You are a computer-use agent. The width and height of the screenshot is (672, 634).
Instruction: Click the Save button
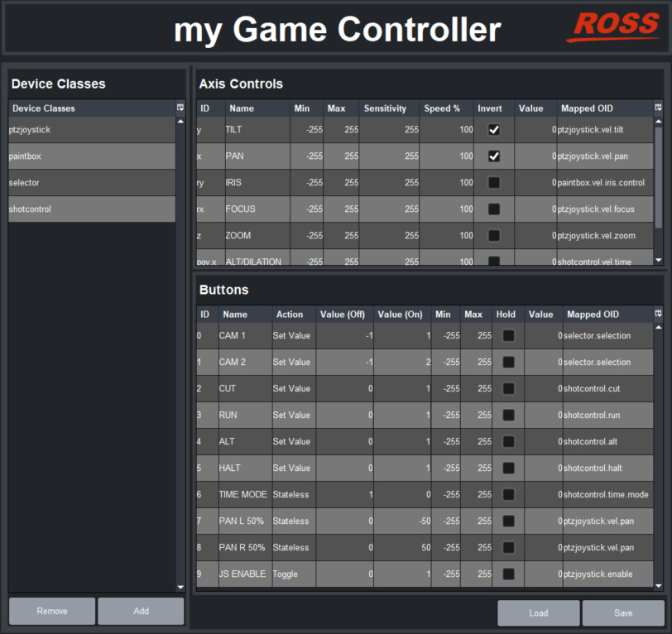click(x=623, y=613)
